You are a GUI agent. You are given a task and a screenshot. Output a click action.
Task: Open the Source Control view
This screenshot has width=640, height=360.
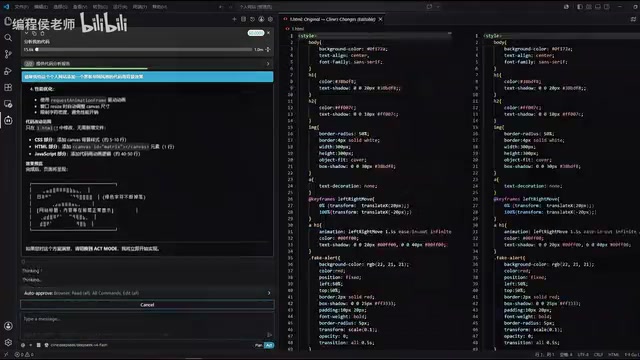point(8,54)
